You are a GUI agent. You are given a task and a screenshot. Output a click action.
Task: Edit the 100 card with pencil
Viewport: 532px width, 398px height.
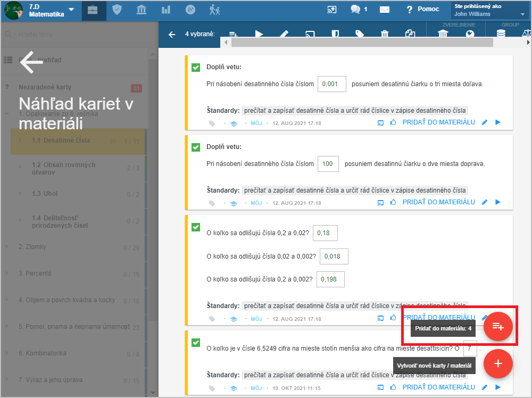point(485,202)
